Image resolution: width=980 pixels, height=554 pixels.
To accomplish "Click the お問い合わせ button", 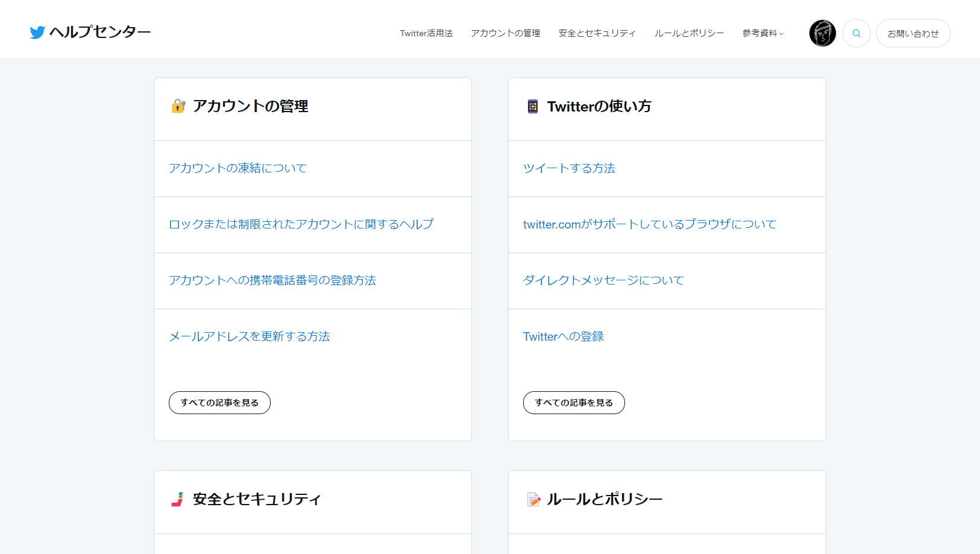I will coord(913,33).
